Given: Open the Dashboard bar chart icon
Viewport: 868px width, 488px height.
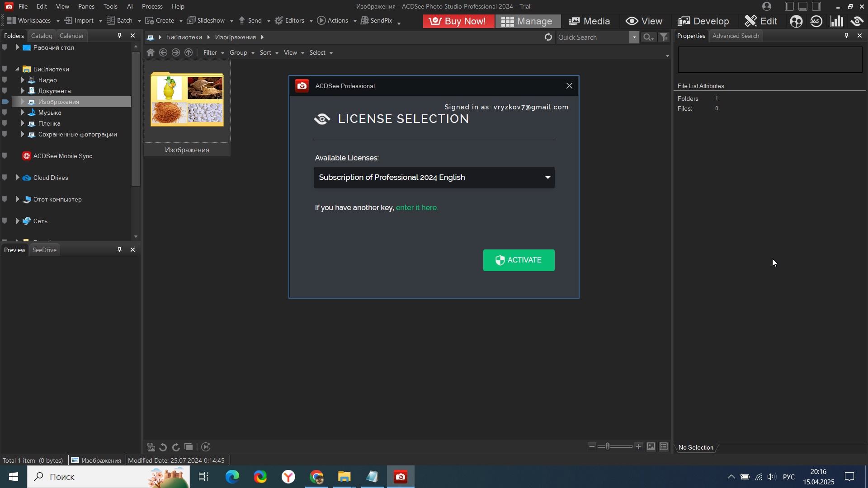Looking at the screenshot, I should click(x=837, y=21).
